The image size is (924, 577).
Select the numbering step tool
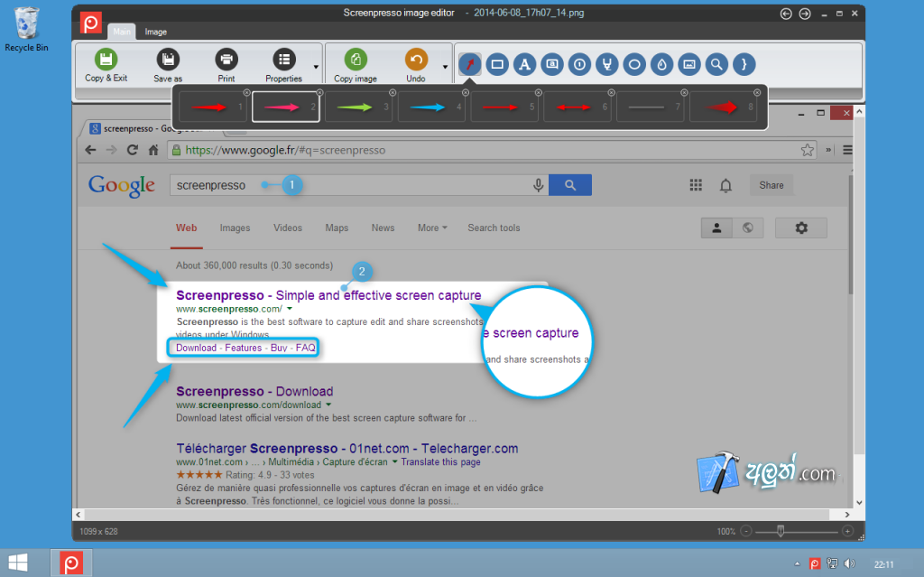[579, 64]
